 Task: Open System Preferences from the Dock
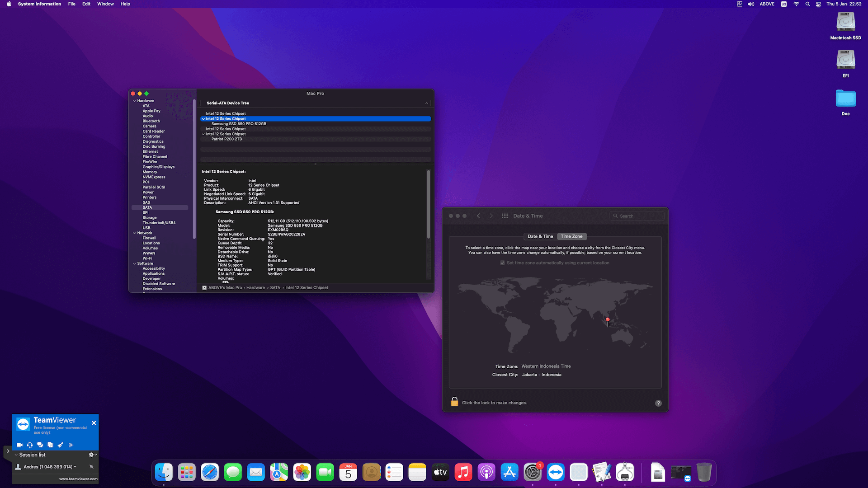click(x=533, y=473)
